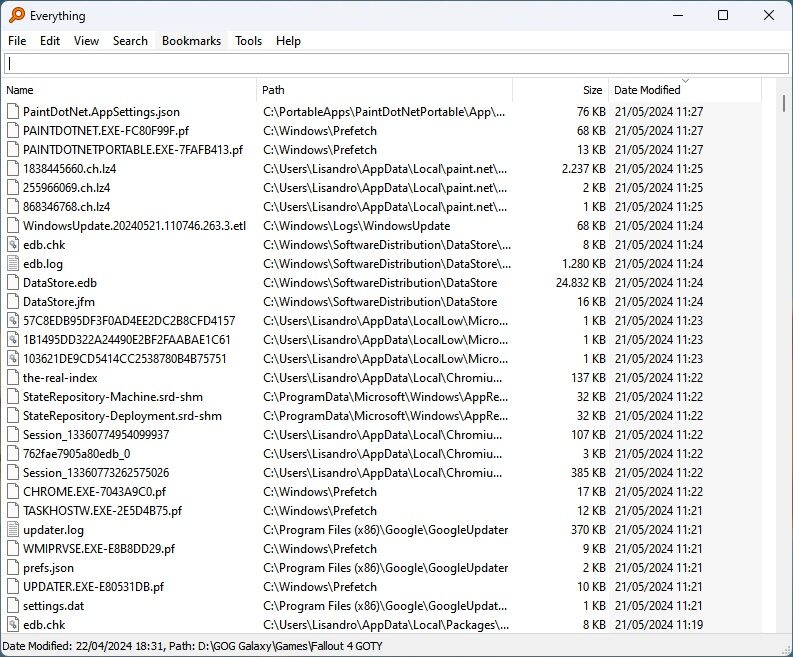The image size is (793, 657).
Task: Click the vertical scrollbar thumb
Action: click(x=783, y=104)
